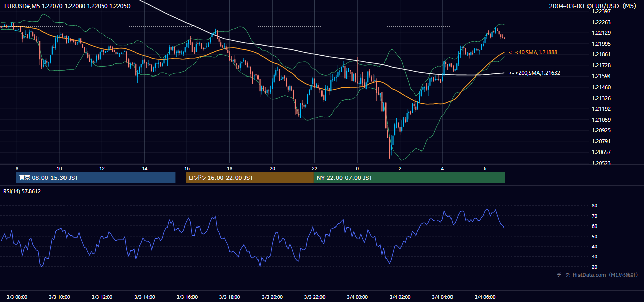Viewport: 644px width, 302px height.
Task: Click the 3/4 00:00 time label
Action: (x=358, y=297)
